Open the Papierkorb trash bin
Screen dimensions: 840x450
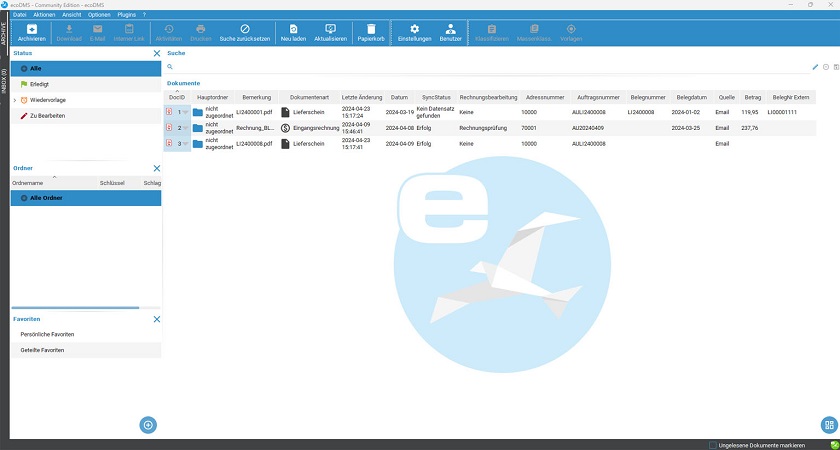coord(371,33)
